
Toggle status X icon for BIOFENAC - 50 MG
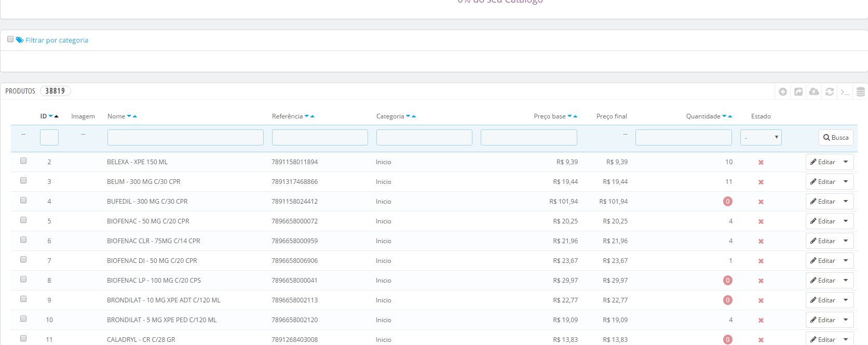[x=761, y=222]
